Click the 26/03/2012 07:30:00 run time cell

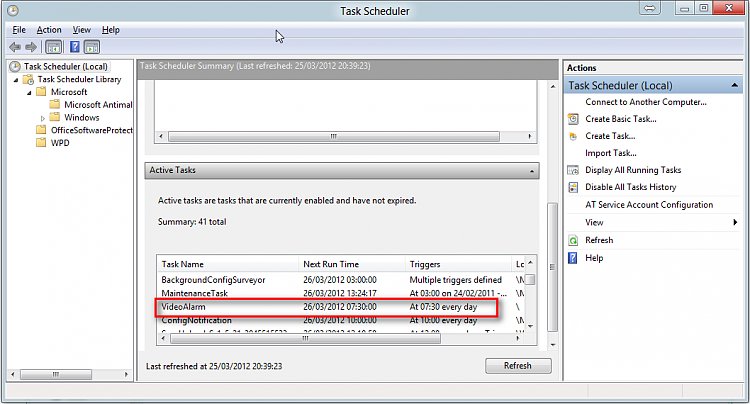pyautogui.click(x=340, y=307)
